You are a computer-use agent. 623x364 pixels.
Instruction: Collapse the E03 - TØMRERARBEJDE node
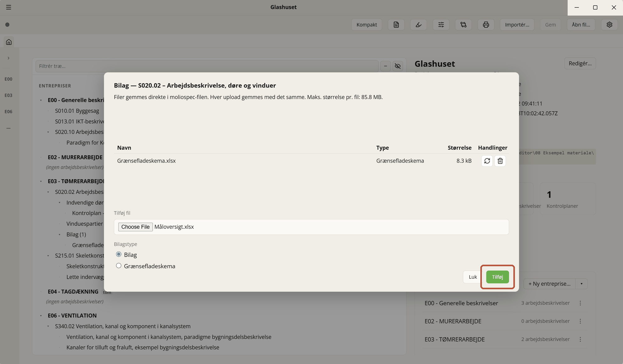click(41, 181)
